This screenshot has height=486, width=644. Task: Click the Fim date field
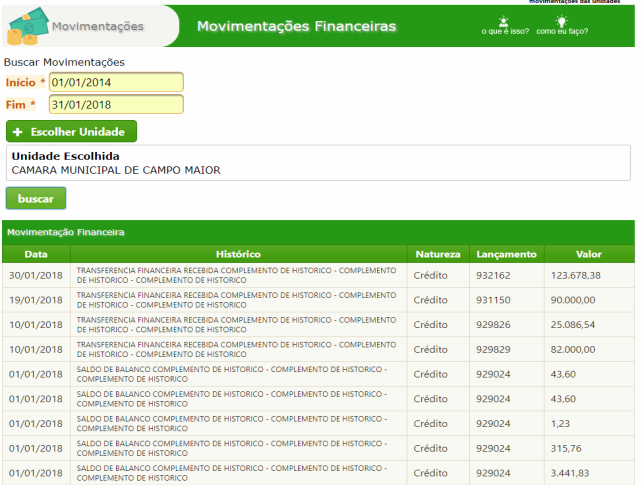[116, 104]
